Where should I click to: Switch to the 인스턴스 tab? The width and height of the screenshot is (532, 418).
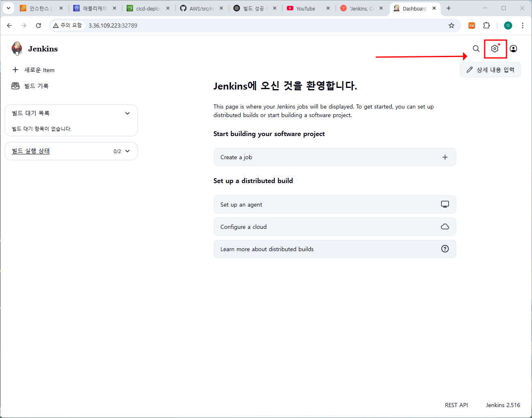click(x=41, y=9)
